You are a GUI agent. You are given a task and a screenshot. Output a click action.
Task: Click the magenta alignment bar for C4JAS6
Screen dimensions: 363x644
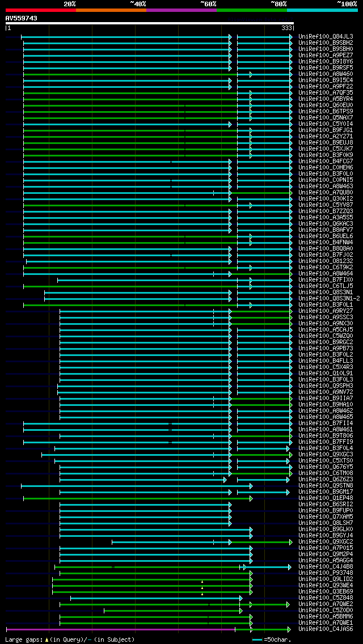(121, 629)
